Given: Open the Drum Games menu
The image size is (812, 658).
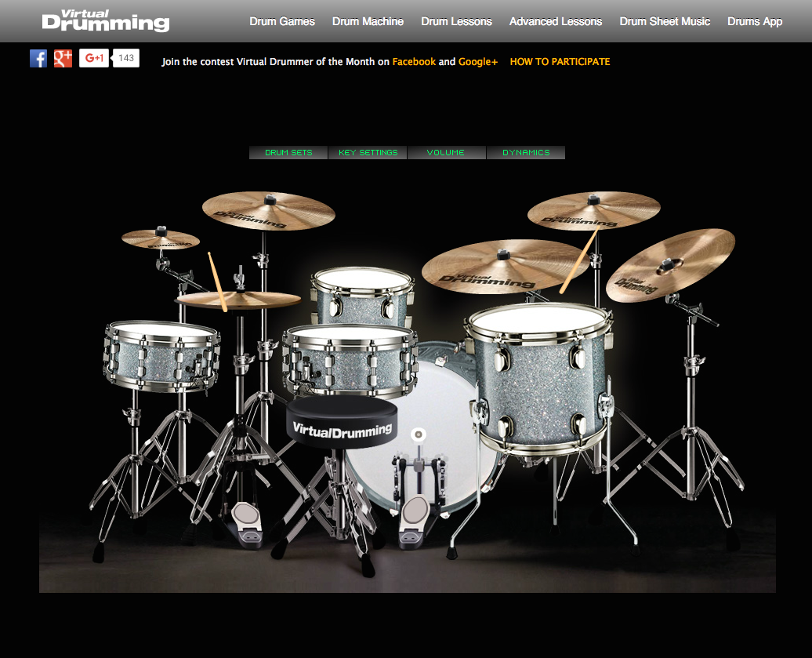Looking at the screenshot, I should (282, 21).
